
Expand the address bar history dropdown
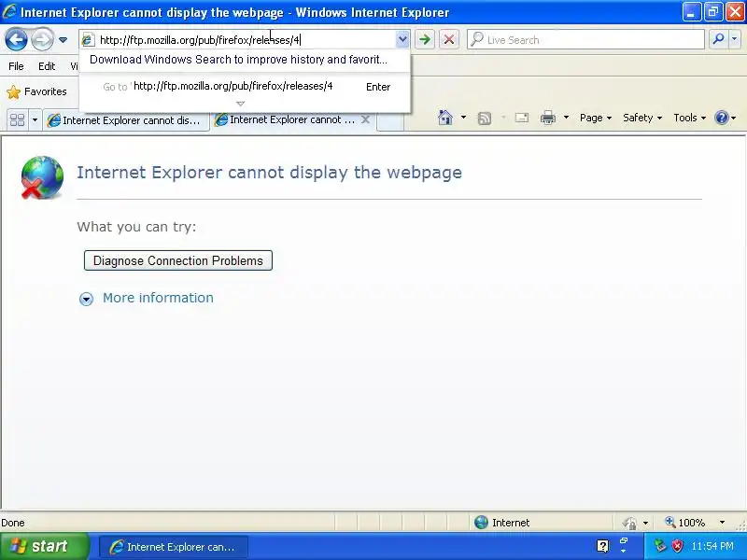click(402, 39)
